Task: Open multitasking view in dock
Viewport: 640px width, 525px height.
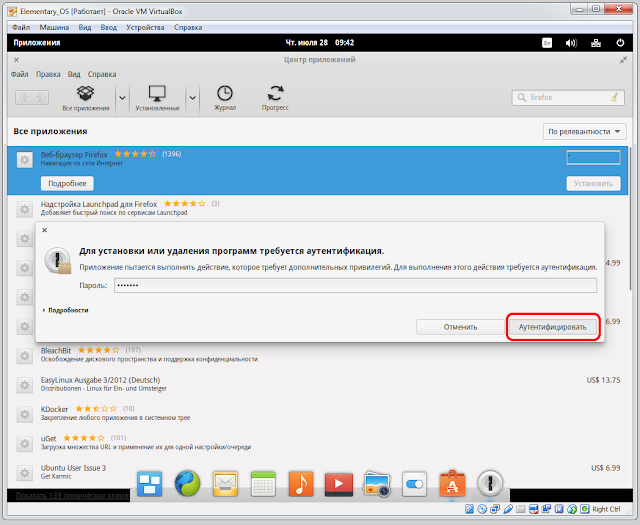Action: coord(149,484)
